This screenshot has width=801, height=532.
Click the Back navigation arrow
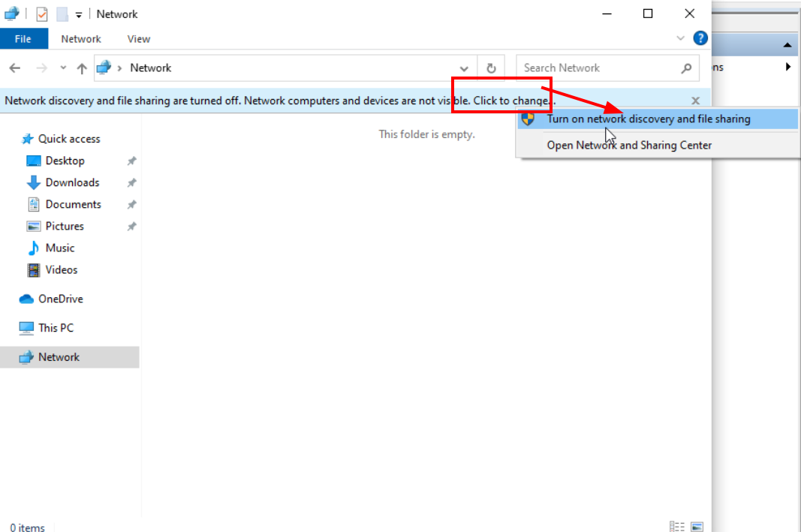pyautogui.click(x=14, y=68)
